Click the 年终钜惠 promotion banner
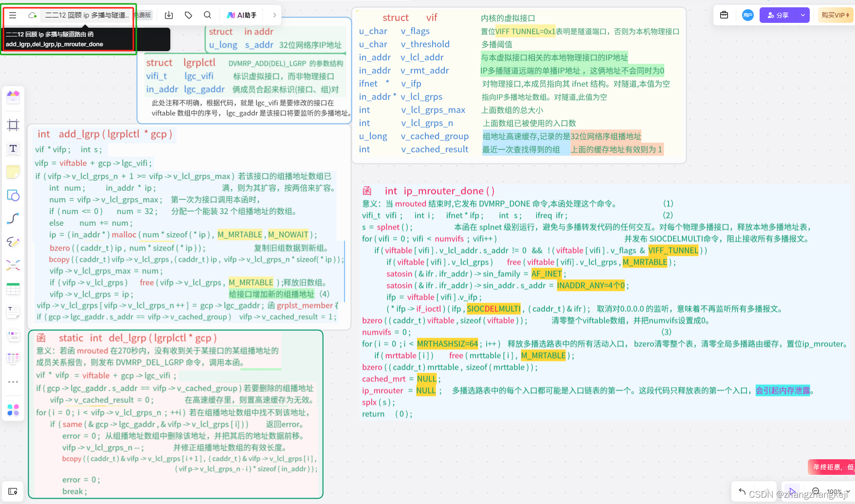Screen dimensions: 855x504 point(831,467)
